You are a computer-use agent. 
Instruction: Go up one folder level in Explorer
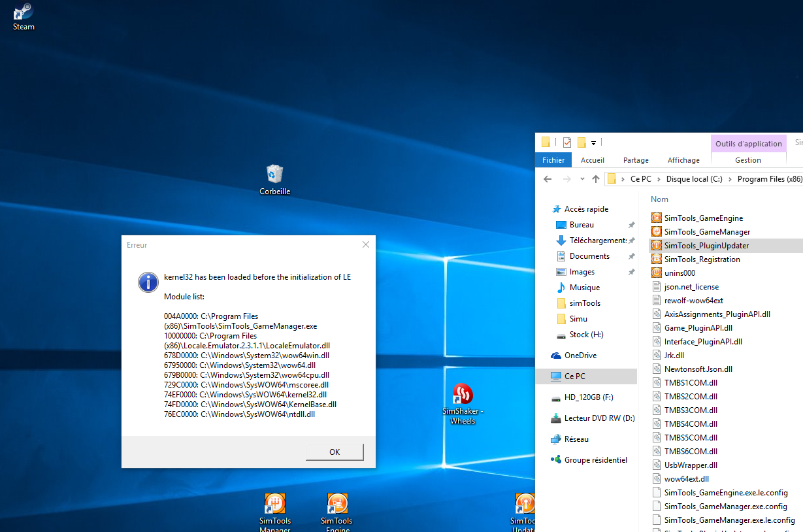tap(595, 179)
